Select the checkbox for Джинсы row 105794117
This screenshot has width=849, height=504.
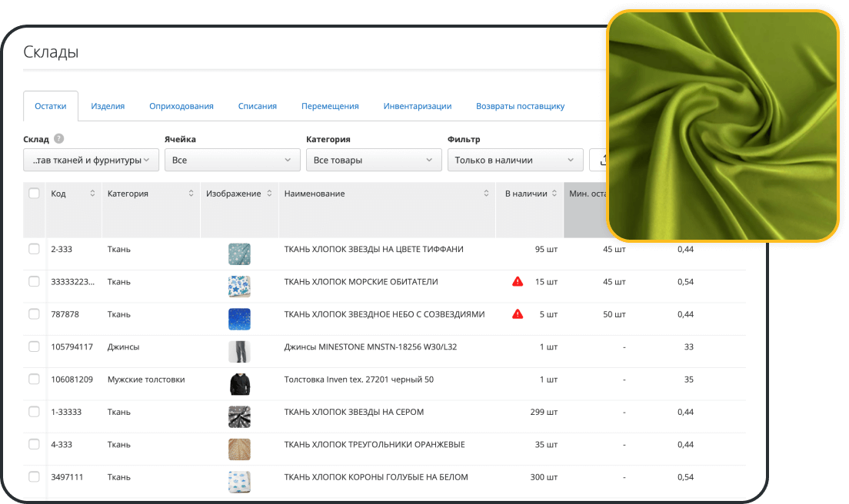pyautogui.click(x=34, y=346)
